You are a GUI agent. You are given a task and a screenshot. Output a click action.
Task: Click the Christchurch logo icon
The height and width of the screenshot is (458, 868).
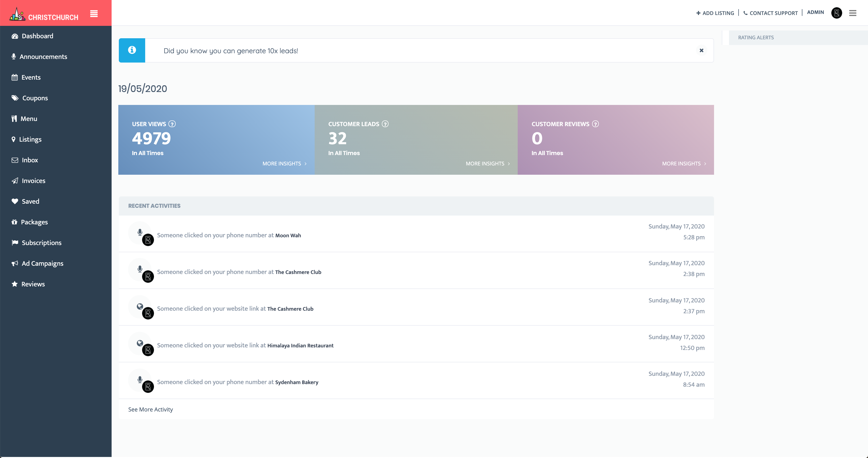click(17, 14)
